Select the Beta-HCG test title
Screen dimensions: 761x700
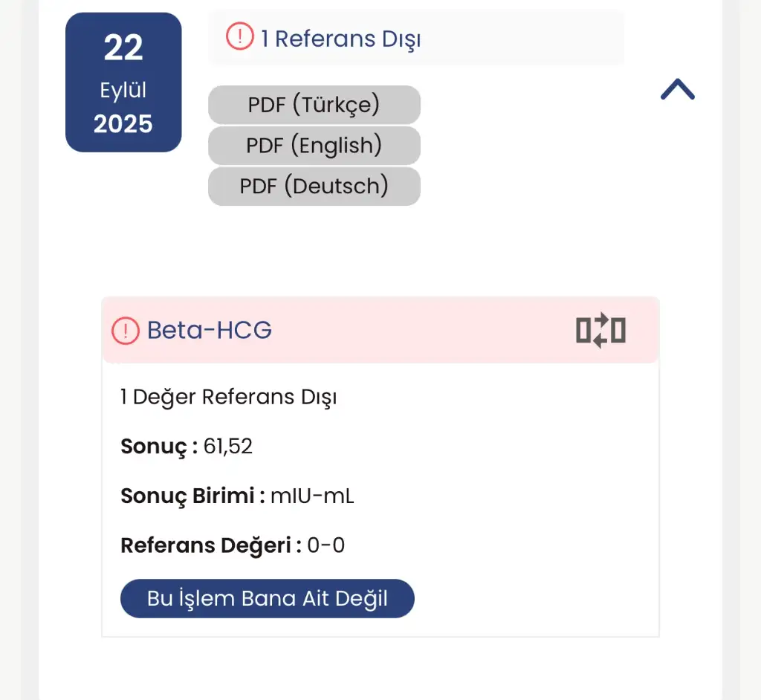coord(210,330)
